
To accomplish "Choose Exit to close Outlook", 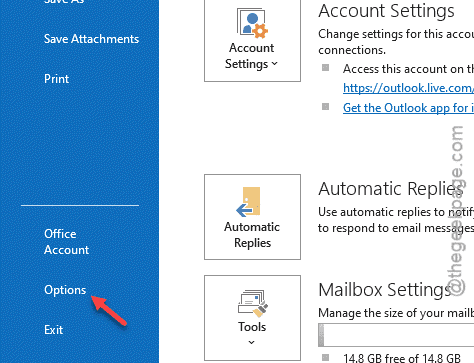I will [53, 330].
